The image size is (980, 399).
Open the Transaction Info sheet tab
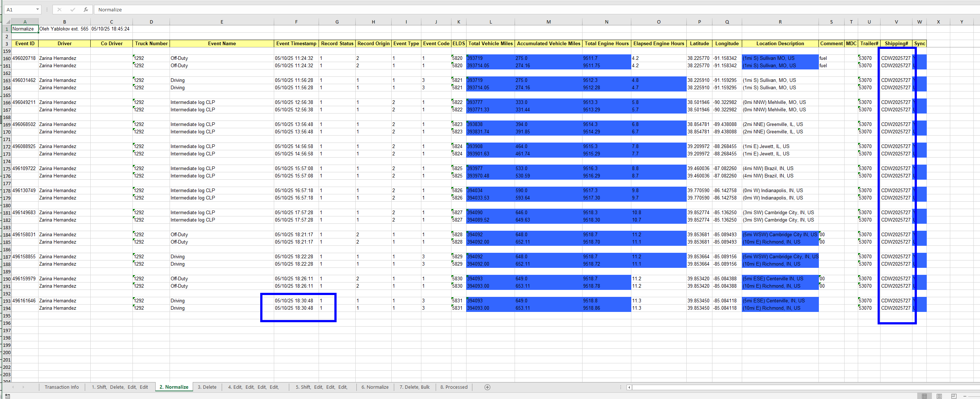click(62, 387)
